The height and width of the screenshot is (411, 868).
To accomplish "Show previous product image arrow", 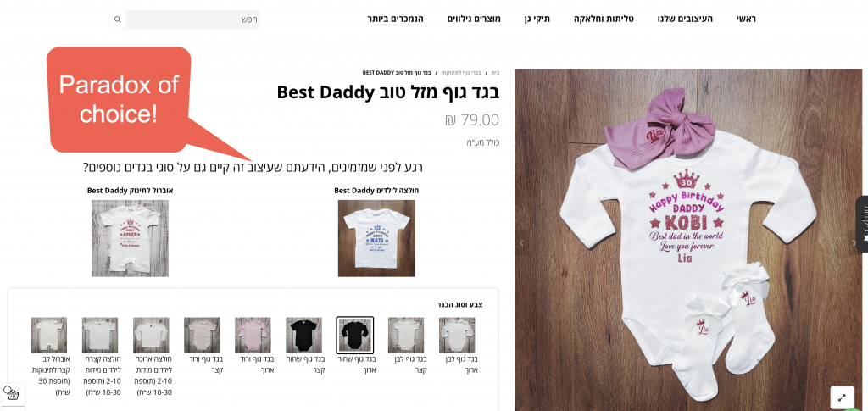I will click(x=520, y=243).
